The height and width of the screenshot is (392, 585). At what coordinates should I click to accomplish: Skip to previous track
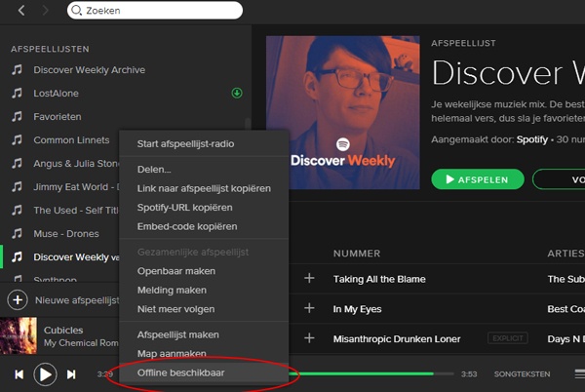tap(19, 374)
